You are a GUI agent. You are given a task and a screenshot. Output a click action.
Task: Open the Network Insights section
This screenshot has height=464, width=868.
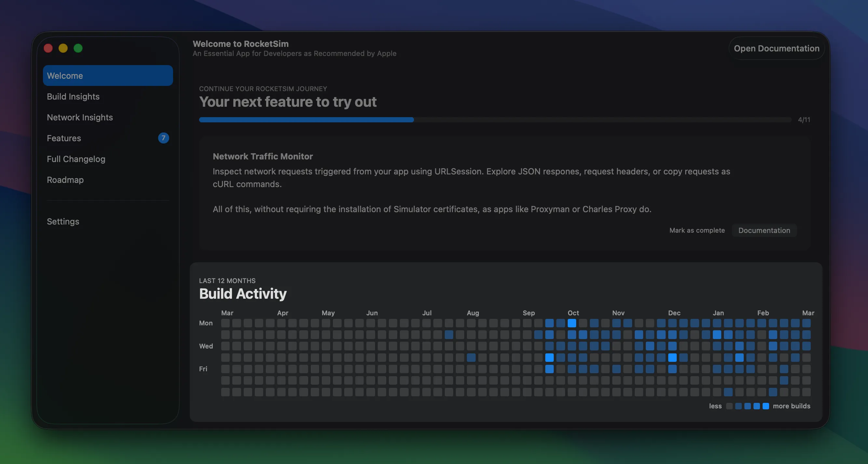(80, 117)
